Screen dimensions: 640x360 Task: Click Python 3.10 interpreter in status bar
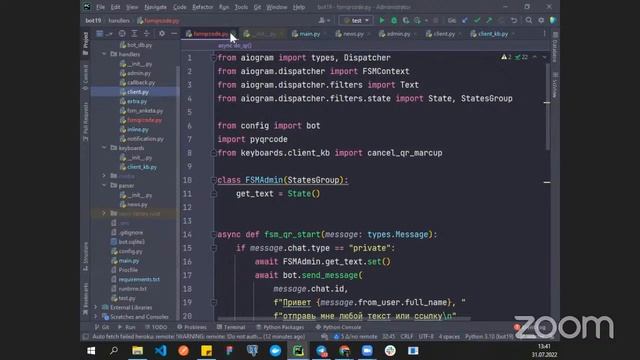click(489, 337)
